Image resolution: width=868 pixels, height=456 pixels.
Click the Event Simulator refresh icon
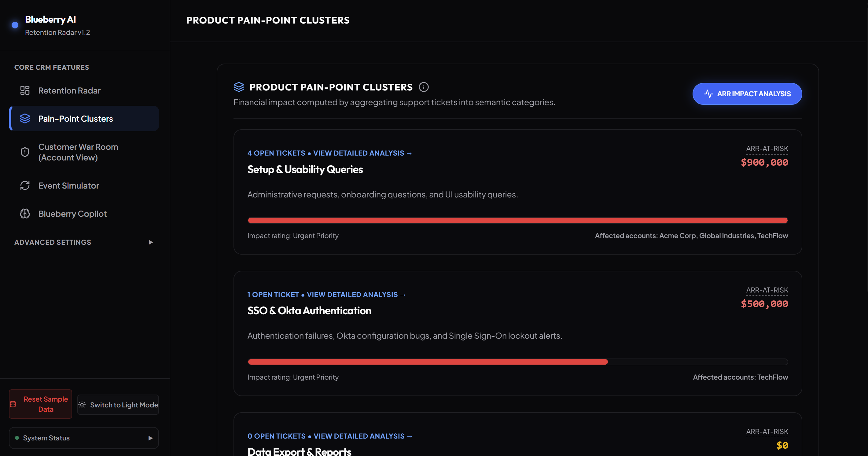pyautogui.click(x=25, y=186)
